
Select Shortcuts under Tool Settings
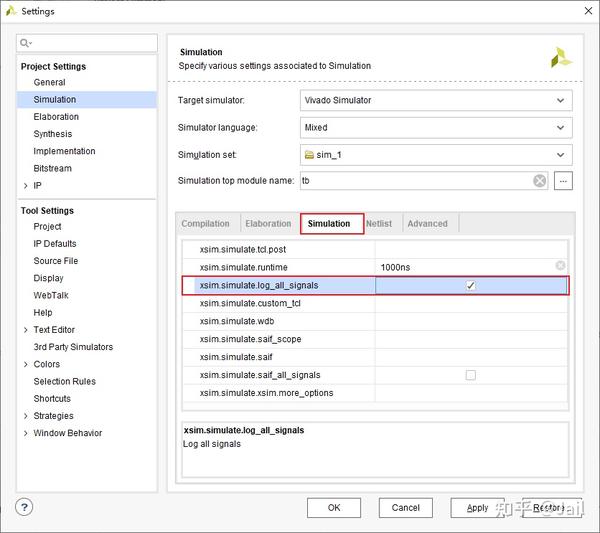point(52,399)
